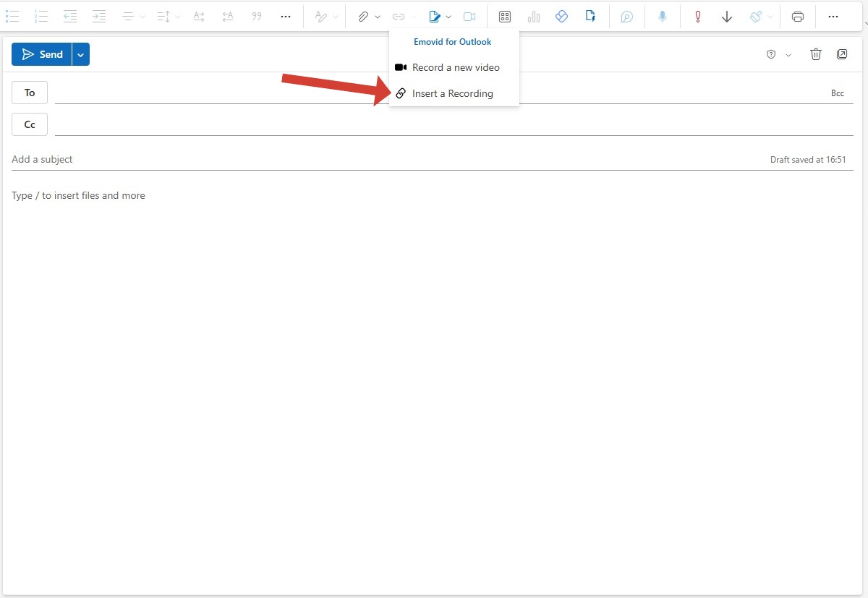Toggle numbered list formatting
This screenshot has height=598, width=868.
coord(41,17)
